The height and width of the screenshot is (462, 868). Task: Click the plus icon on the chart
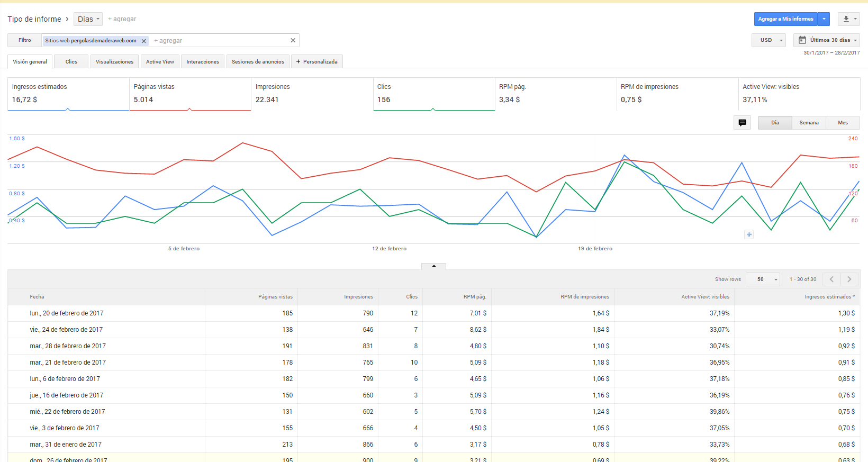pyautogui.click(x=749, y=234)
